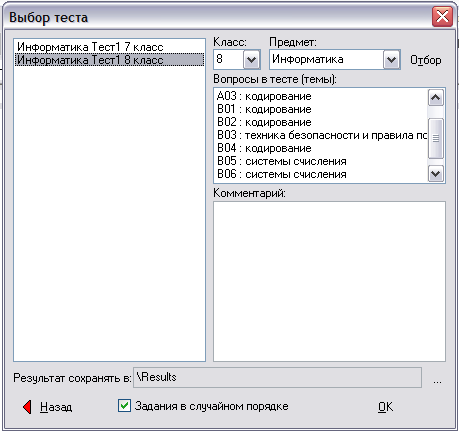
Task: Close the Выбор теста dialog
Action: click(x=442, y=17)
